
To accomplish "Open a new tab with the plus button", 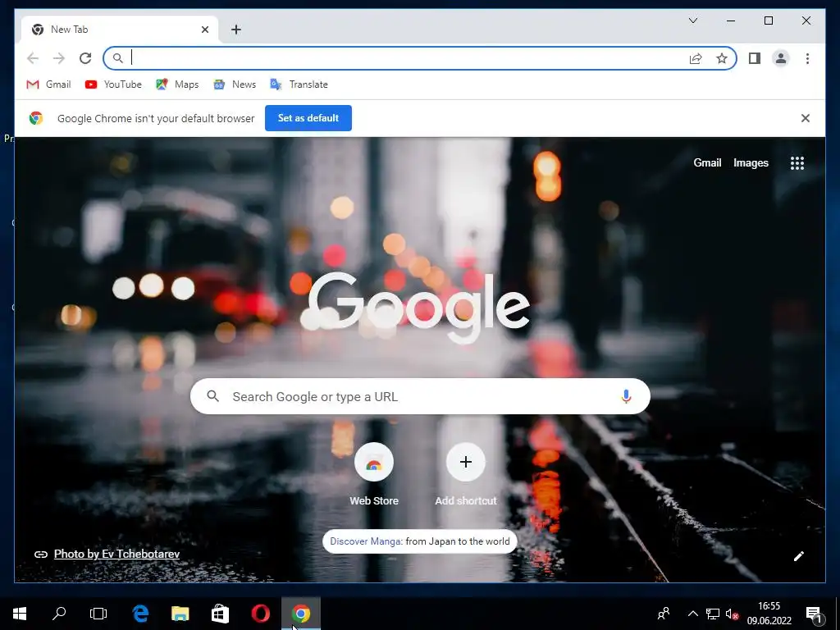I will (236, 30).
